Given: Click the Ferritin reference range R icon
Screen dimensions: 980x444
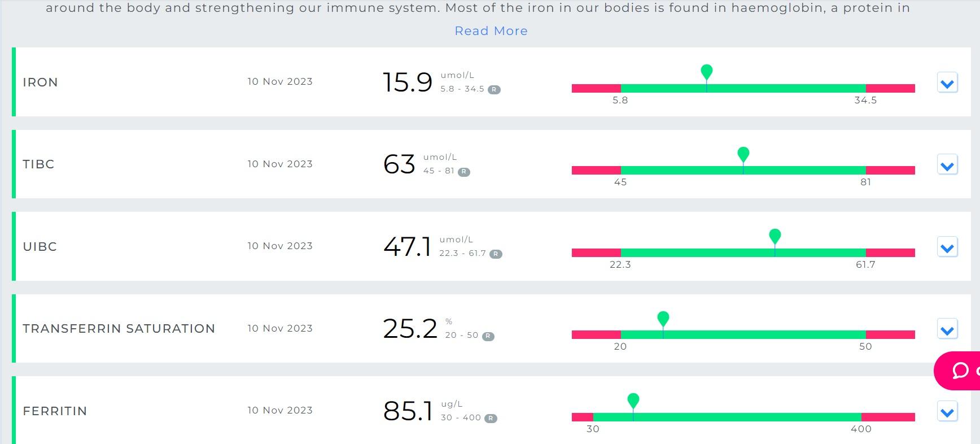Looking at the screenshot, I should 491,419.
